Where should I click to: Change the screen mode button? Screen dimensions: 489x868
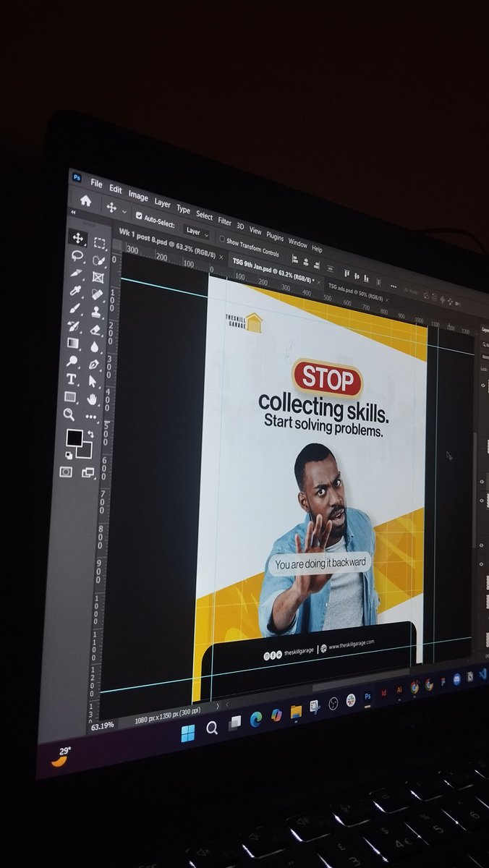click(88, 472)
